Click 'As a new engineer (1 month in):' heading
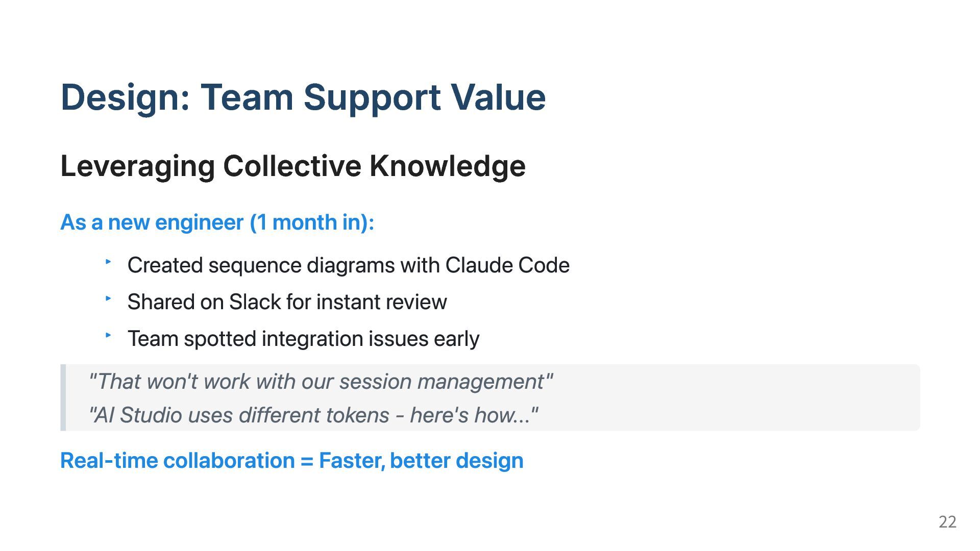980x551 pixels. [x=217, y=222]
